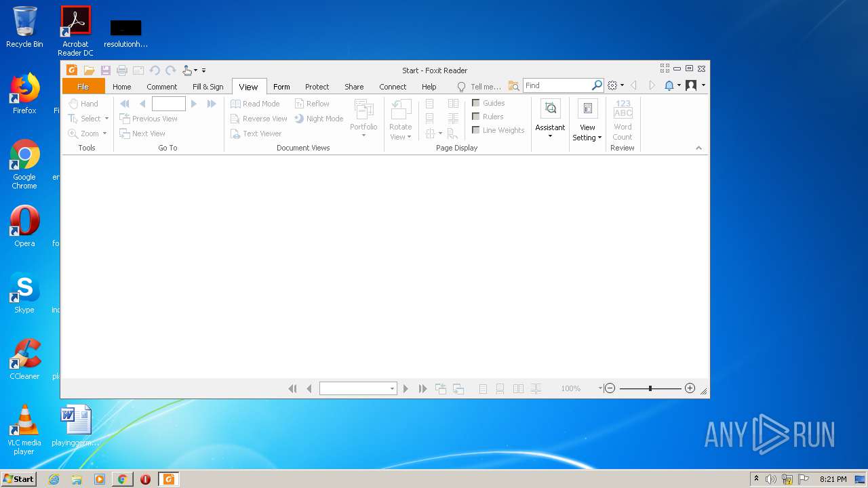Go to last page in Go To group
Viewport: 868px width, 488px height.
[x=212, y=104]
